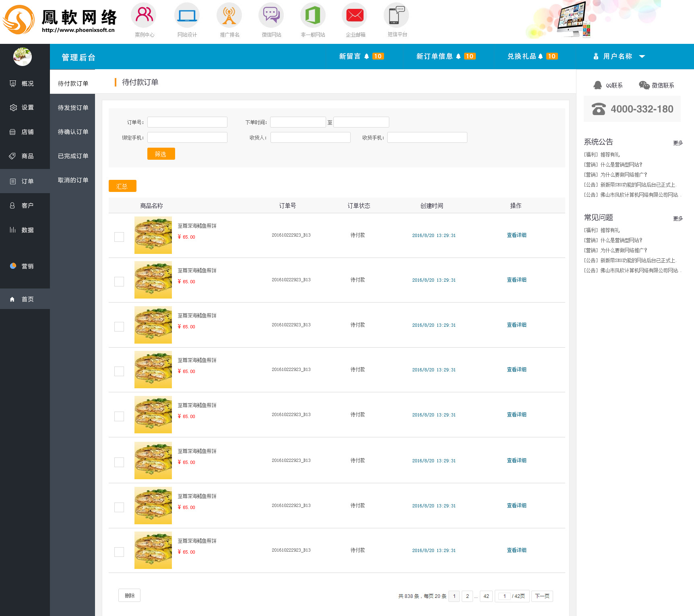Expand the 用户名称 dropdown arrow
The width and height of the screenshot is (694, 616).
(642, 57)
